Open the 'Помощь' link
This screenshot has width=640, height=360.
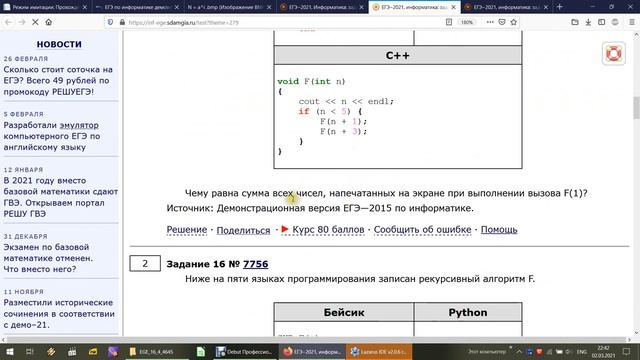point(499,230)
